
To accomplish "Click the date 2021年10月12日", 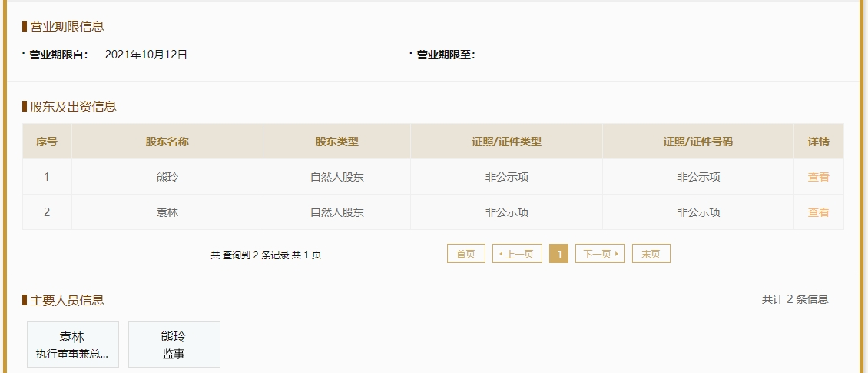I will (x=146, y=55).
